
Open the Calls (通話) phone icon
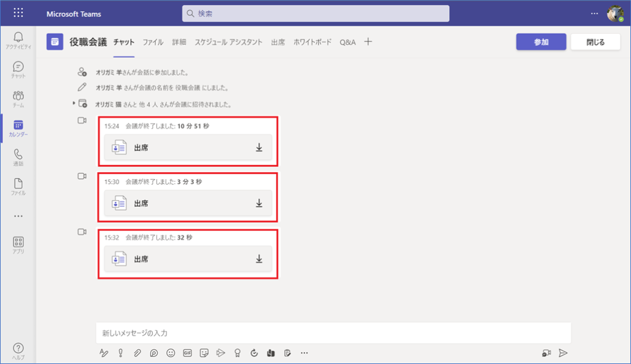(x=18, y=157)
